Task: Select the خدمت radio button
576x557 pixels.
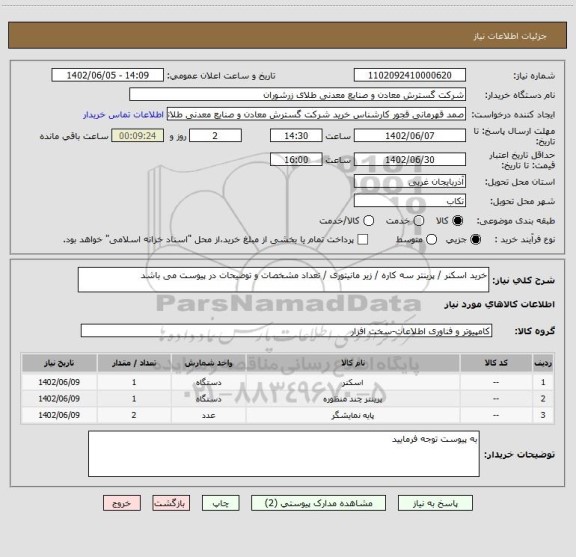Action: [x=419, y=221]
